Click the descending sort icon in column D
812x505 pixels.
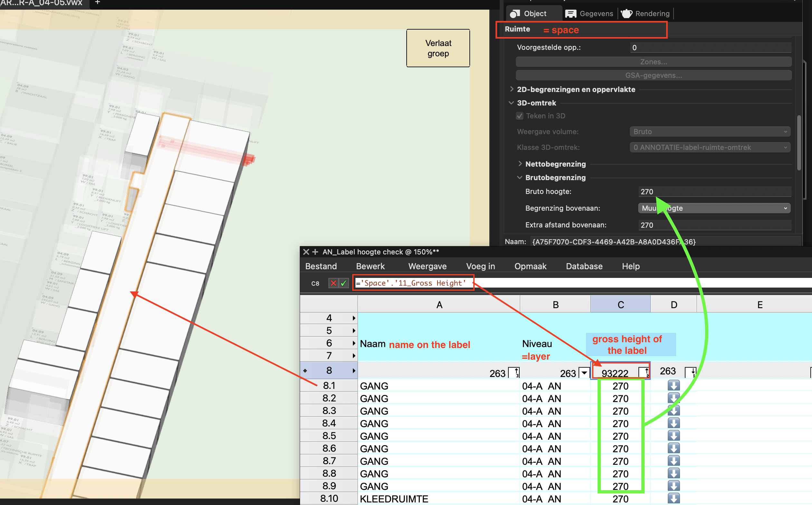pyautogui.click(x=690, y=372)
